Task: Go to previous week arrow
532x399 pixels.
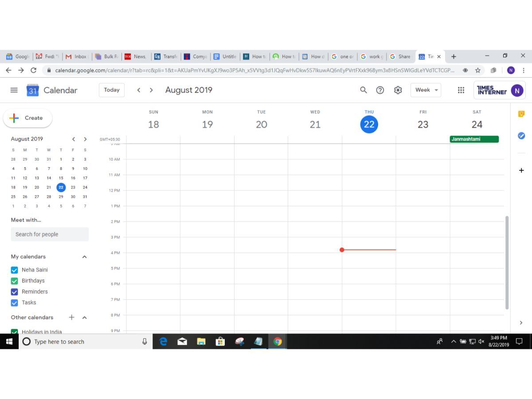Action: click(139, 90)
